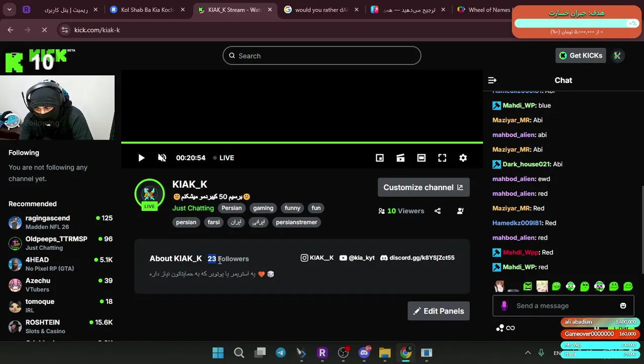Viewport: 644px width, 364px height.
Task: Click the Search bar at top
Action: [322, 56]
